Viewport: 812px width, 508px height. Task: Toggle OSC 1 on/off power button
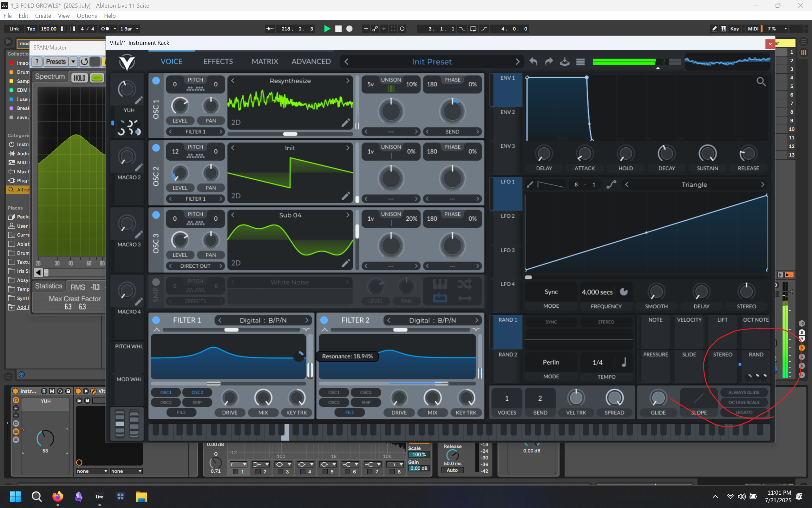156,81
